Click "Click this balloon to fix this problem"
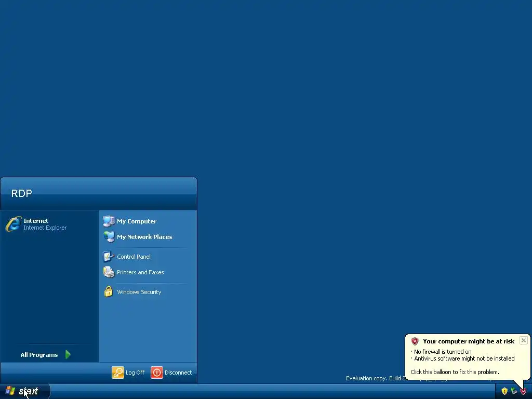 click(455, 372)
